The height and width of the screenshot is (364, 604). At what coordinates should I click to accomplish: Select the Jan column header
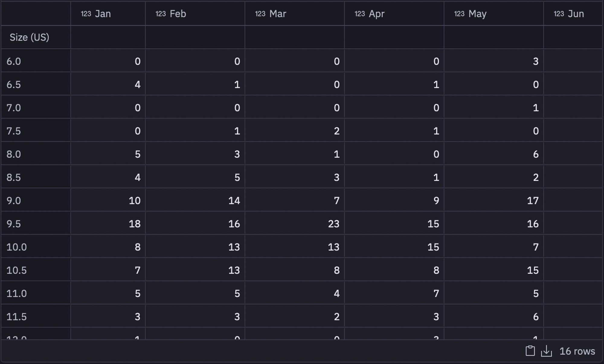(108, 14)
